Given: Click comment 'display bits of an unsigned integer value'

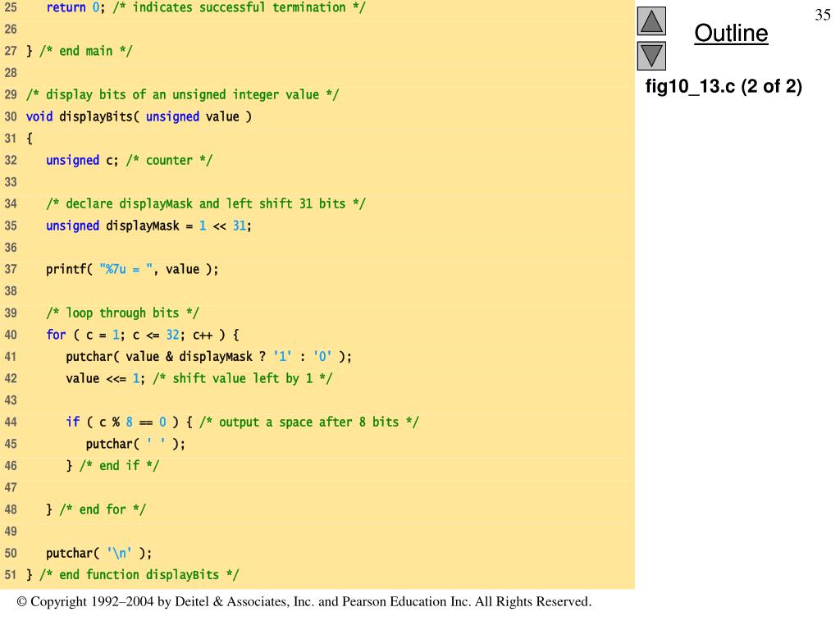Looking at the screenshot, I should coord(183,95).
